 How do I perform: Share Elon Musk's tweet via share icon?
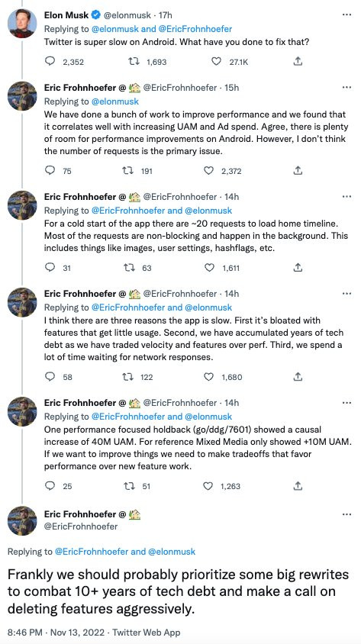click(298, 62)
